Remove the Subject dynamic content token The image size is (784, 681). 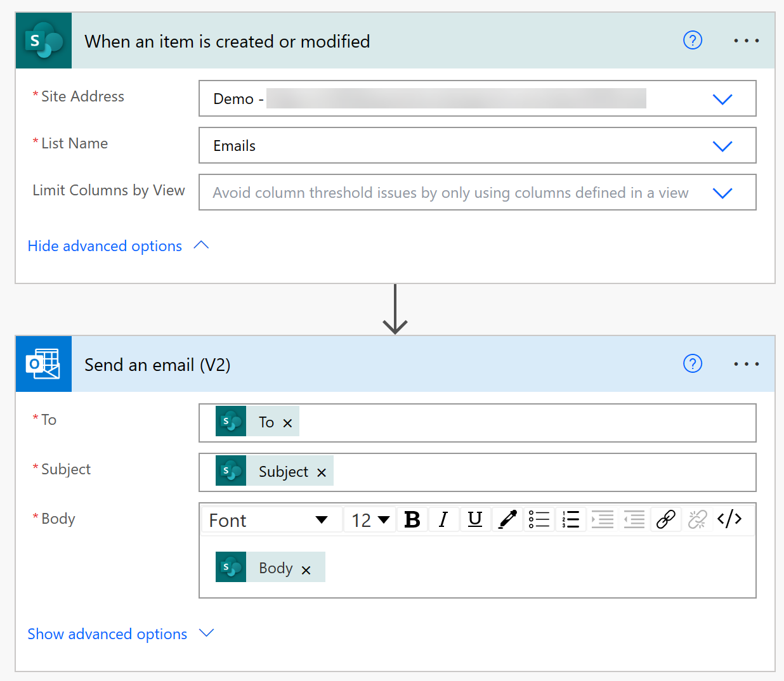pyautogui.click(x=321, y=471)
